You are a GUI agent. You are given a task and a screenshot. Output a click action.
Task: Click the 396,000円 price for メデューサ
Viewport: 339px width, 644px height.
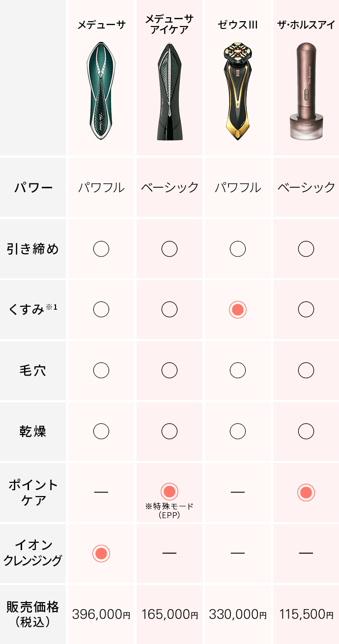(101, 614)
